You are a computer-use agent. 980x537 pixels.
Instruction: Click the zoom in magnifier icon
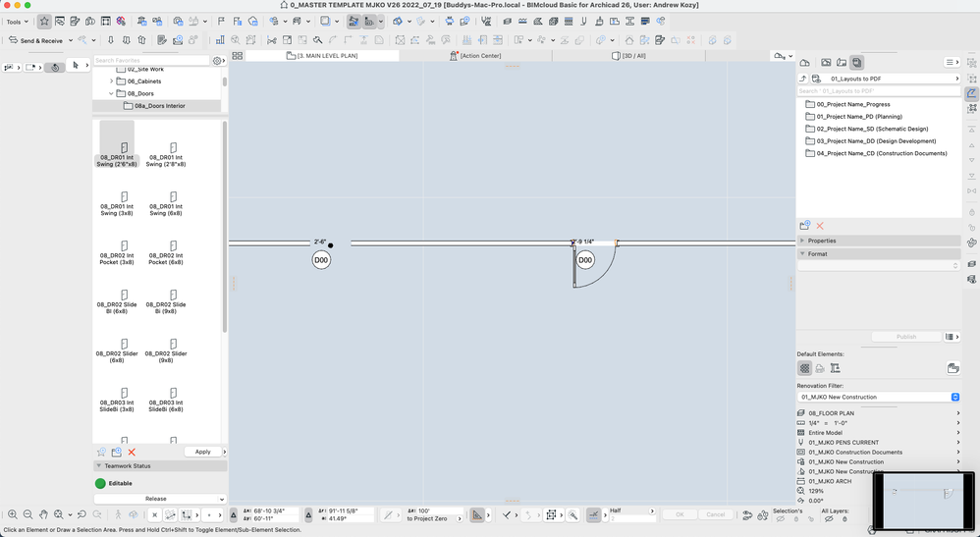(13, 514)
